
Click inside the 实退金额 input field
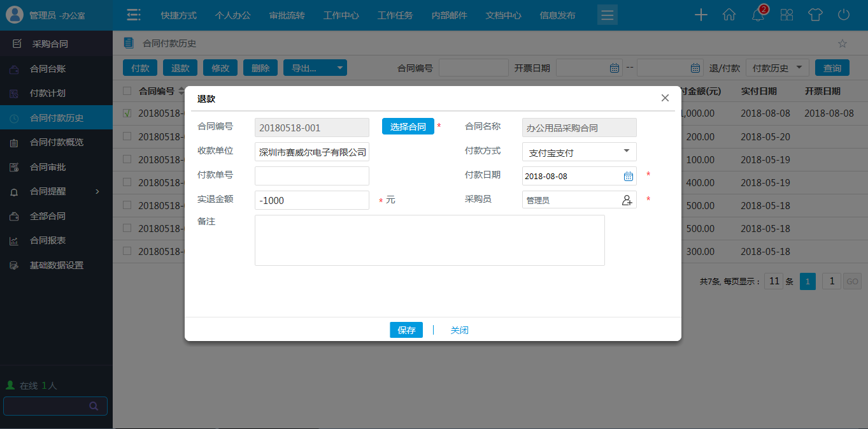311,200
